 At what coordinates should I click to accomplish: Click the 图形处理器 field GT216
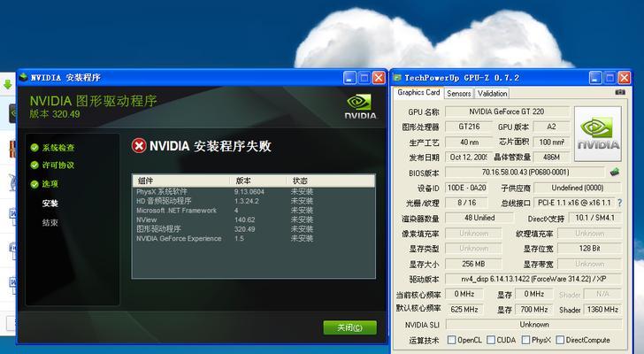(469, 127)
